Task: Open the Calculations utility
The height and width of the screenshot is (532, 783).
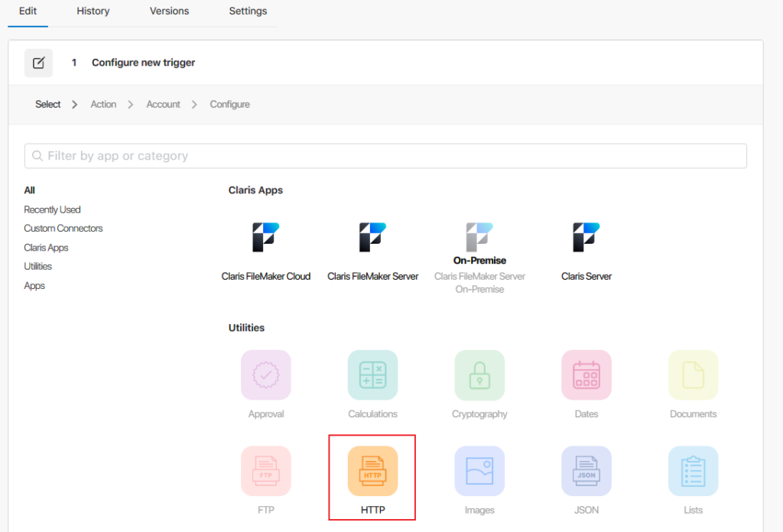Action: [x=372, y=375]
